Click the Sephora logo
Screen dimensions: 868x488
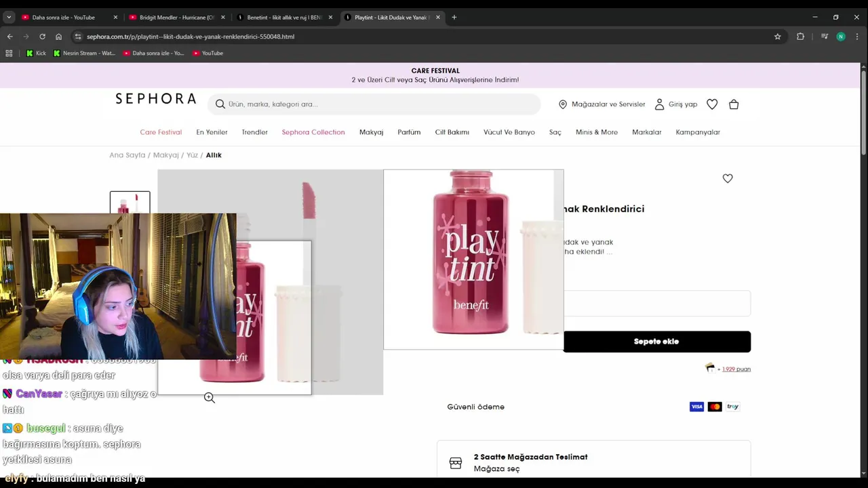[155, 99]
